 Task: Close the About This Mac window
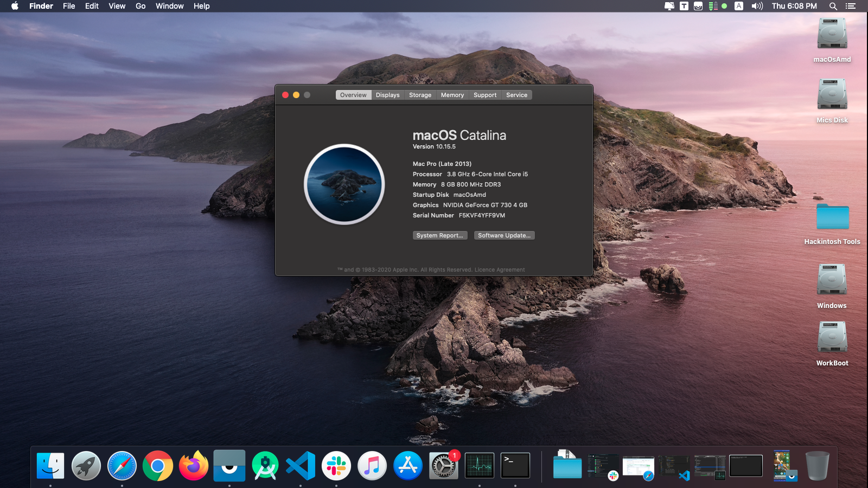(x=285, y=95)
